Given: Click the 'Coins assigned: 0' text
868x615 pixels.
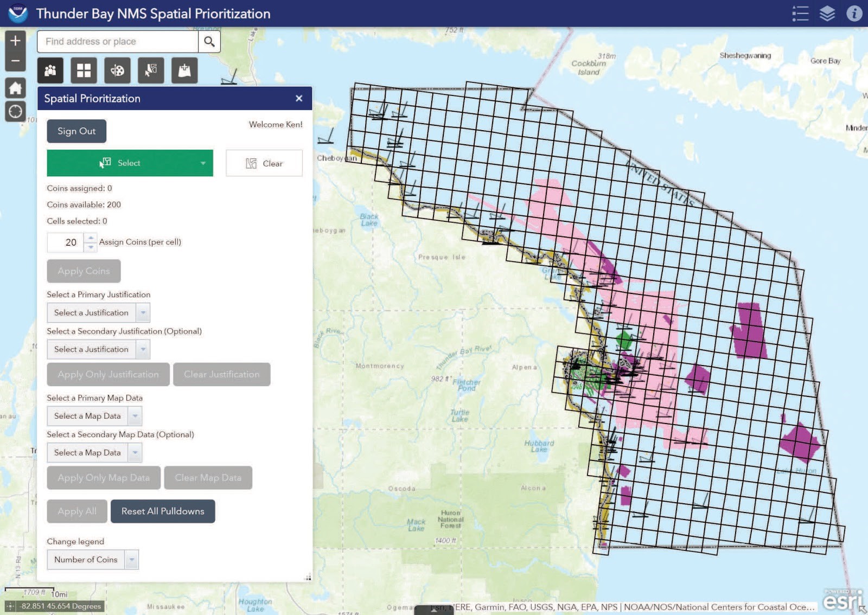Looking at the screenshot, I should click(x=80, y=189).
